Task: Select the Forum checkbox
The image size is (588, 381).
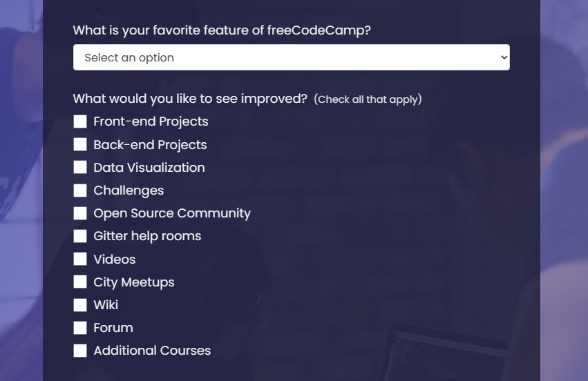Action: [x=80, y=327]
